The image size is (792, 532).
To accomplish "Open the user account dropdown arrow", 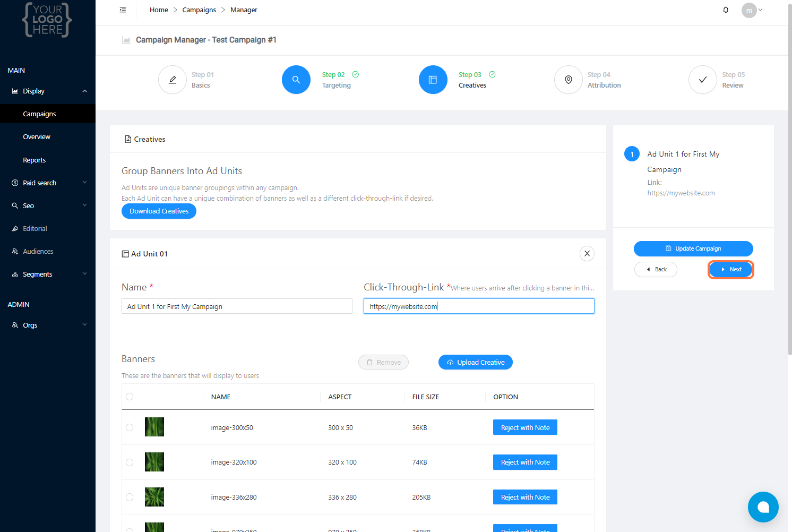I will (760, 10).
